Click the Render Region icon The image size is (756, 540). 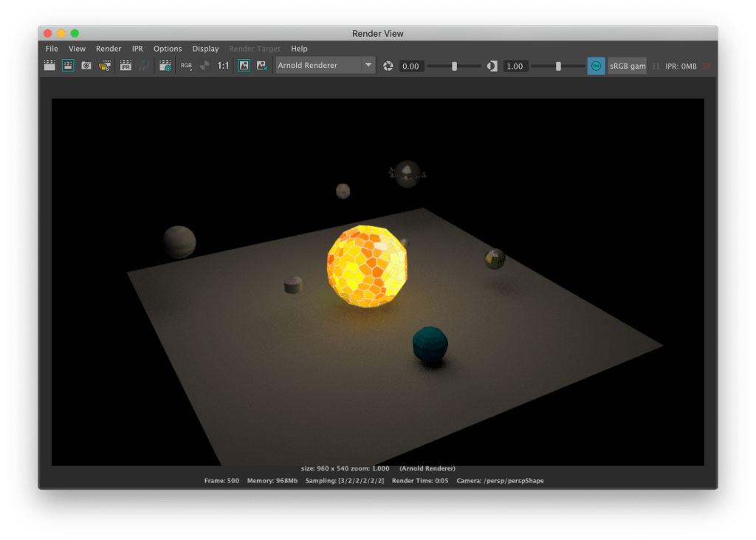tap(68, 66)
